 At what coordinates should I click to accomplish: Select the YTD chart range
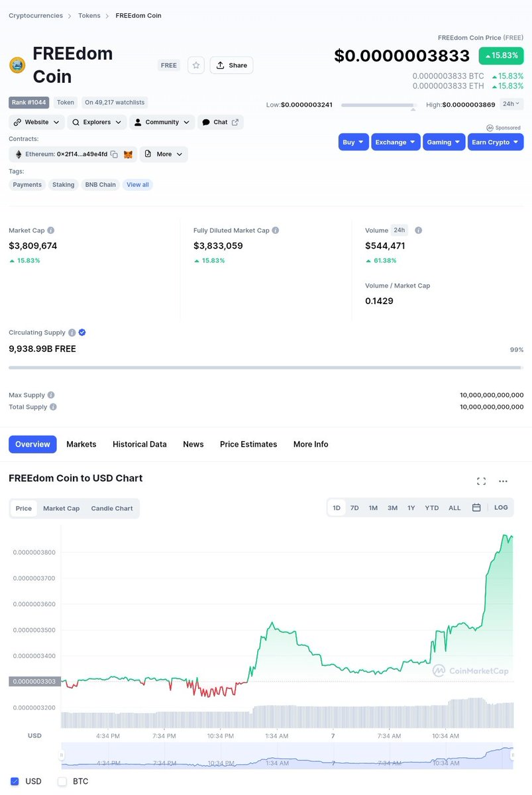432,507
